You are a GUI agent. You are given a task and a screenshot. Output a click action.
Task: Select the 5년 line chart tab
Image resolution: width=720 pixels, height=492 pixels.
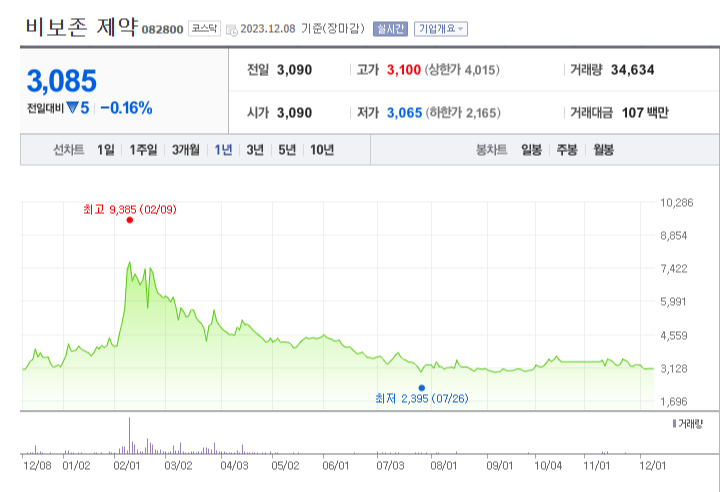tap(287, 150)
